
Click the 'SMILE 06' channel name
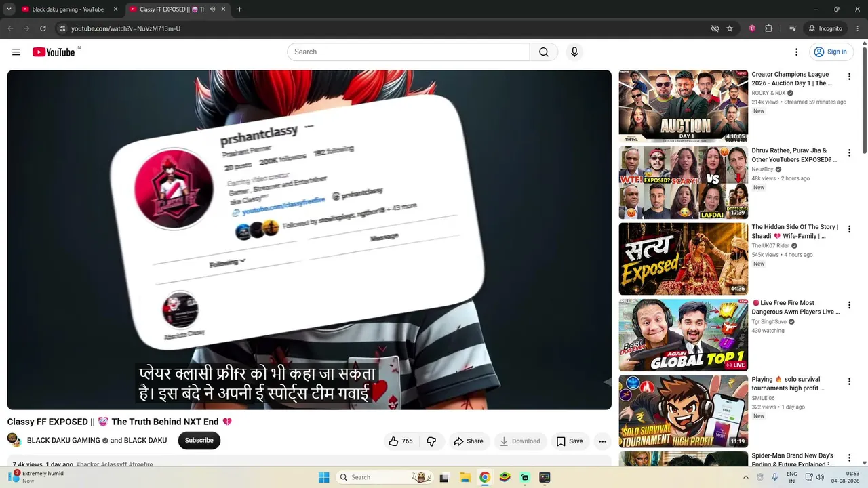tap(763, 399)
